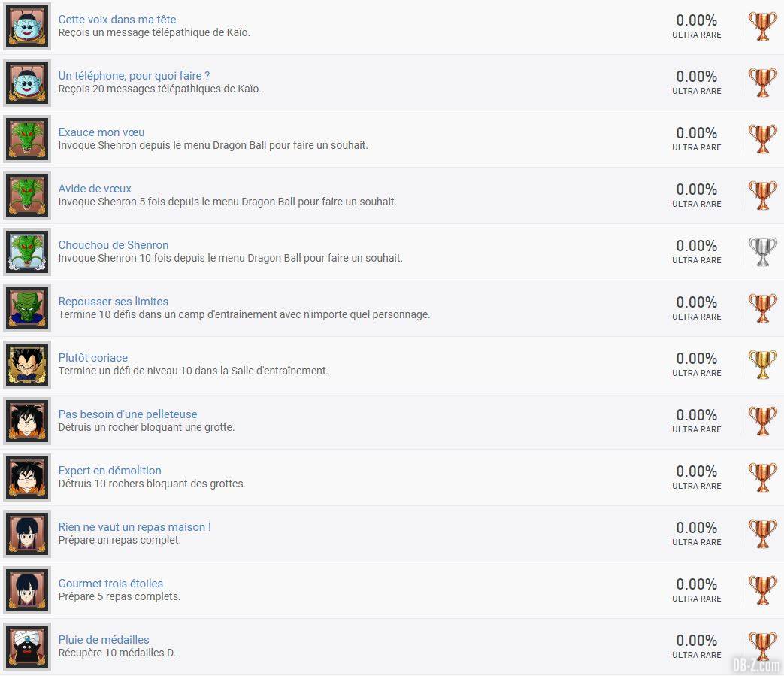The width and height of the screenshot is (784, 676).
Task: Click the silver trophy for Chouchou de Shenron
Action: pos(762,251)
